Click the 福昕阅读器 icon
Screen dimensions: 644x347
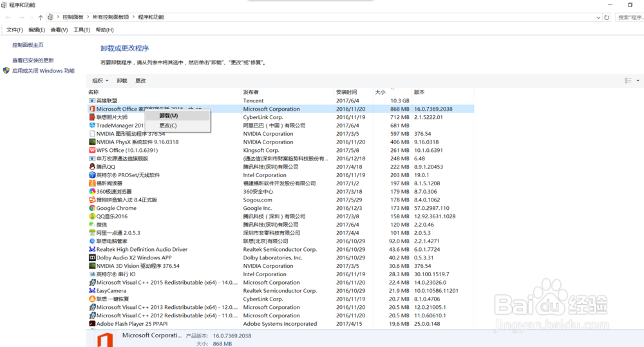[92, 183]
